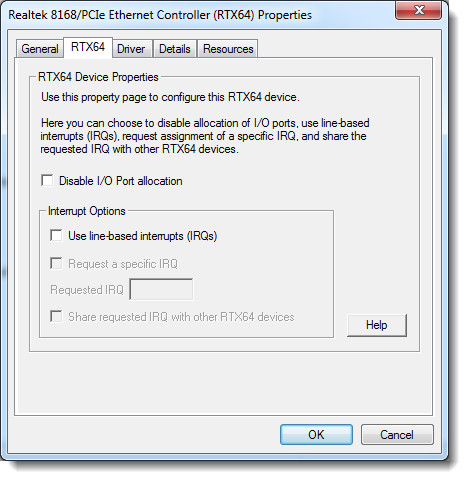Switch to the Details tab
Image resolution: width=467 pixels, height=479 pixels.
coord(175,49)
